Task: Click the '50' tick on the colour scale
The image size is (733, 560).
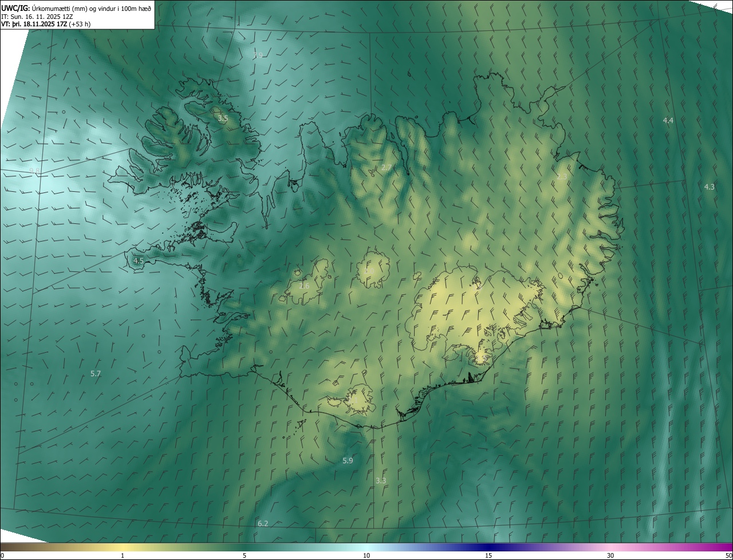Action: coord(728,555)
